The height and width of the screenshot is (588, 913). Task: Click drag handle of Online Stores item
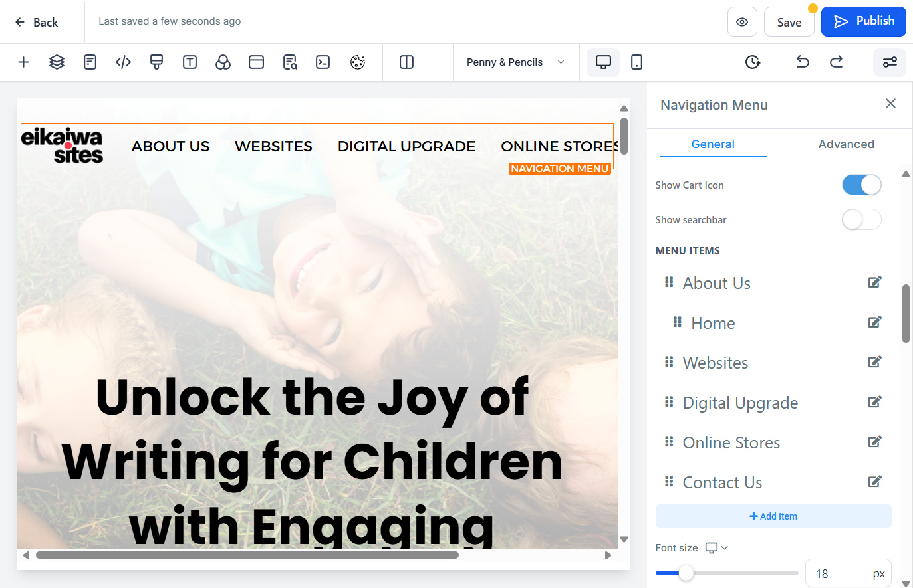coord(669,442)
